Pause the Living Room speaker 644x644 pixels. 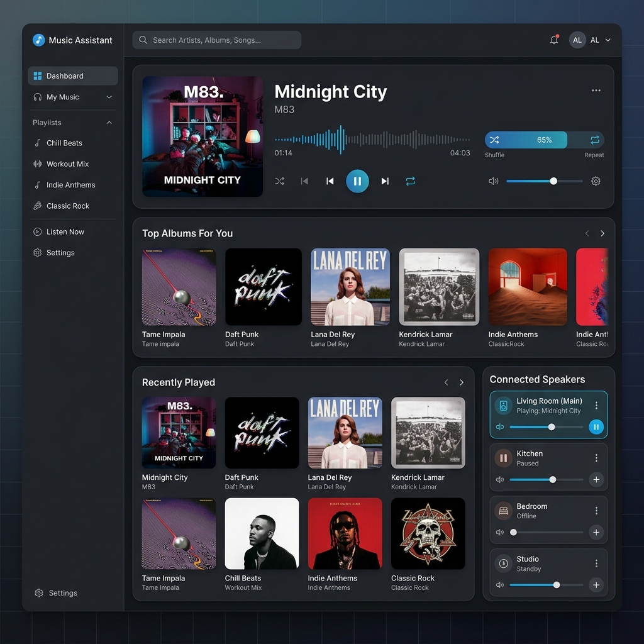596,427
